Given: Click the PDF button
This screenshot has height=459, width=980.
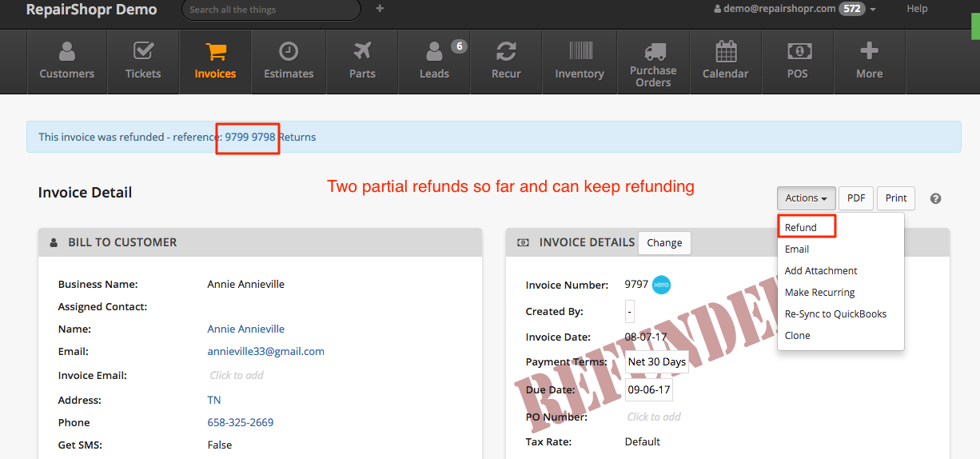Looking at the screenshot, I should point(856,198).
